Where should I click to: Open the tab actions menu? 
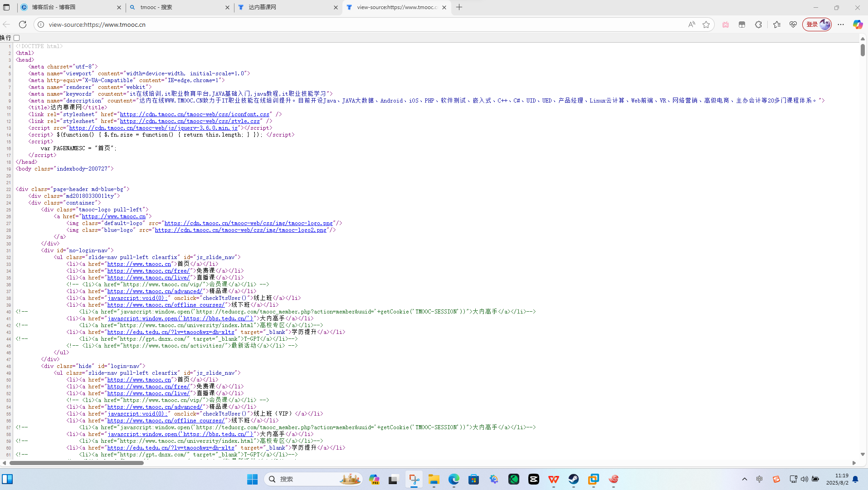[6, 7]
